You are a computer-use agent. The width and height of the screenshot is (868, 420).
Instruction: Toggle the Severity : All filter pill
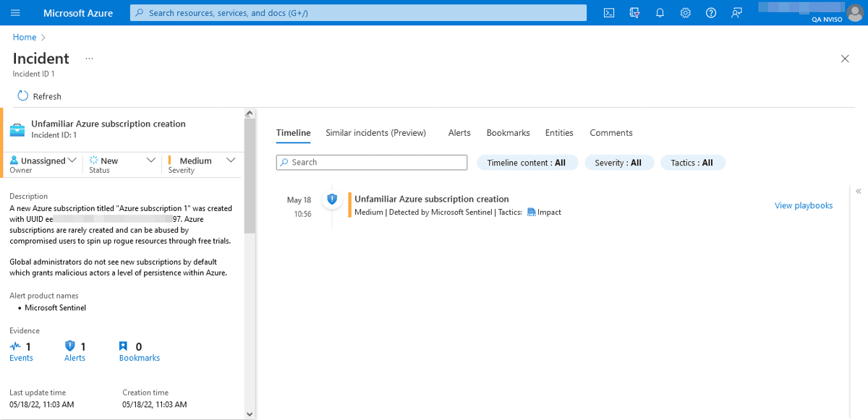pyautogui.click(x=618, y=163)
